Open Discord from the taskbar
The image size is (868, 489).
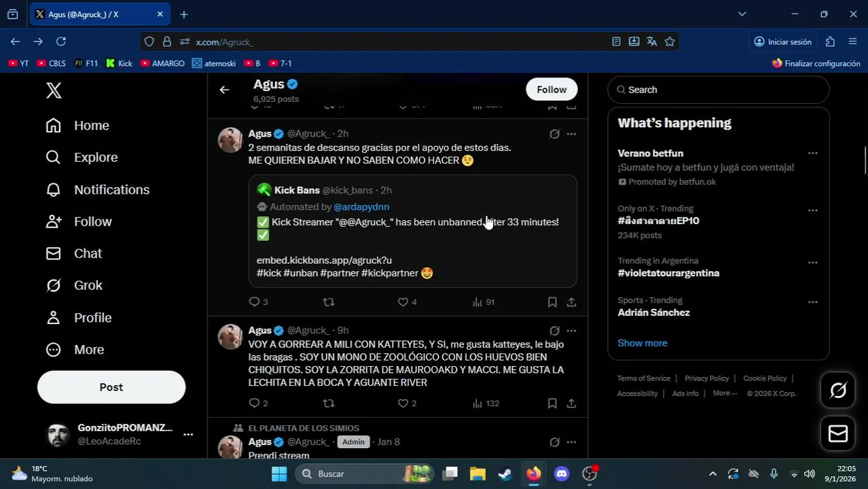coord(562,474)
